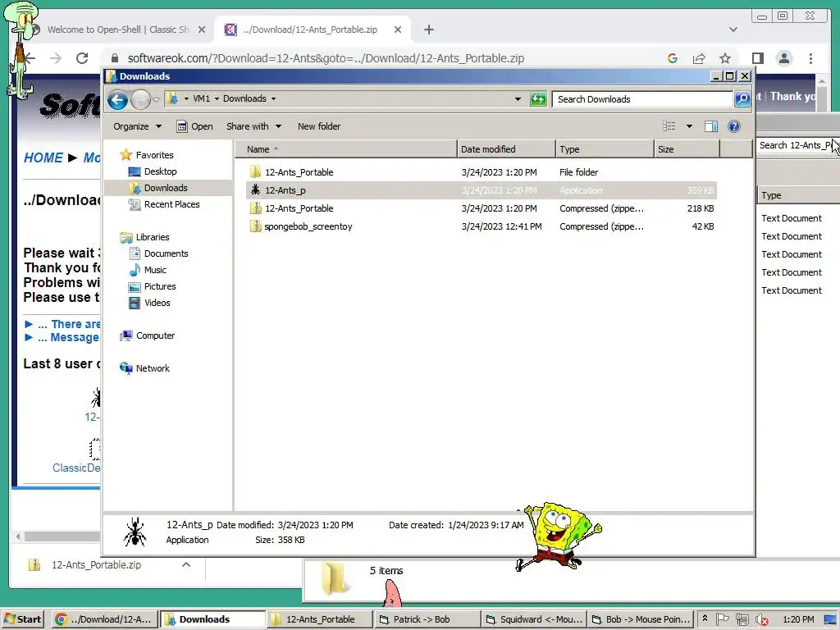This screenshot has width=840, height=630.
Task: Focus the Search Downloads field
Action: click(642, 99)
